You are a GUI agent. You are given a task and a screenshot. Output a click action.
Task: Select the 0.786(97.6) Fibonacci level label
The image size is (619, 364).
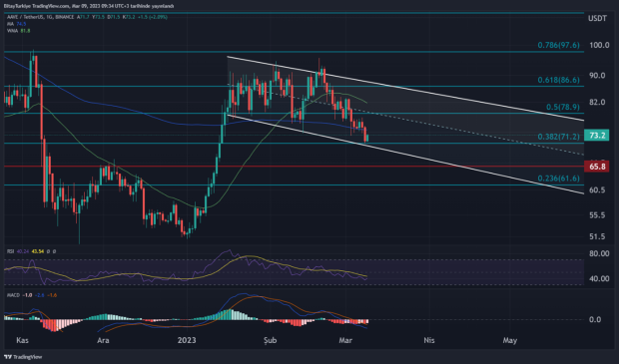pos(559,45)
